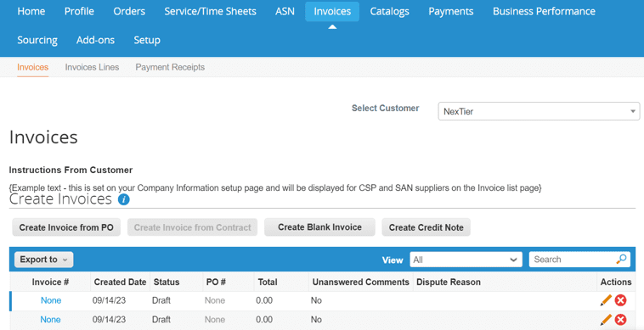Open the View dropdown set to All
Screen dimensions: 644x330
click(466, 260)
